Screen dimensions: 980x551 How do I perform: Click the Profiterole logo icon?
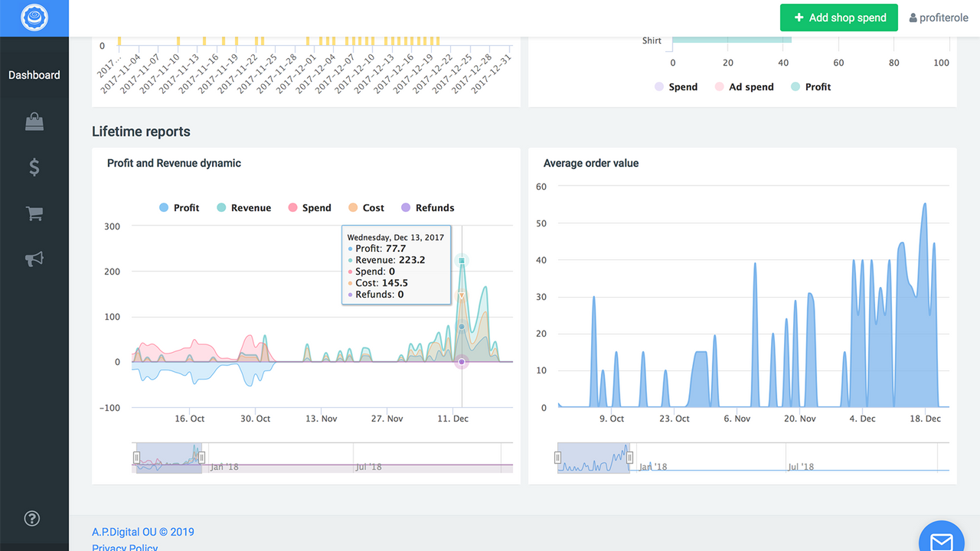point(34,18)
